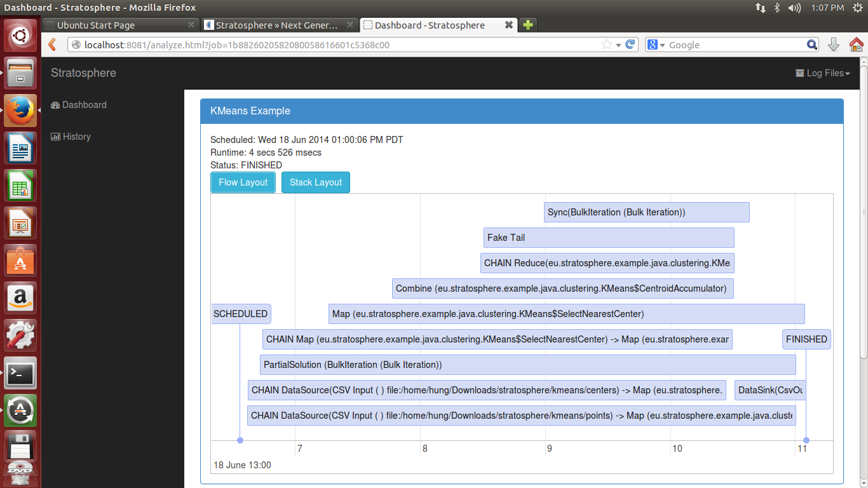Launch Terminal from the Ubuntu launcher
Screen dimensions: 868x488
click(x=20, y=373)
